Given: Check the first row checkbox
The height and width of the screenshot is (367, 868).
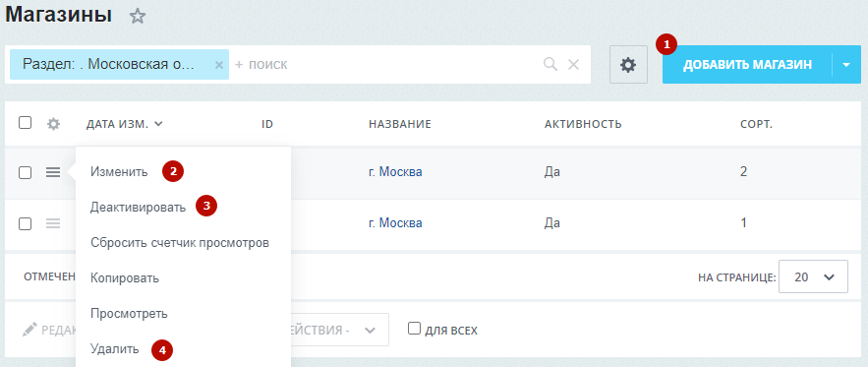Looking at the screenshot, I should [25, 172].
